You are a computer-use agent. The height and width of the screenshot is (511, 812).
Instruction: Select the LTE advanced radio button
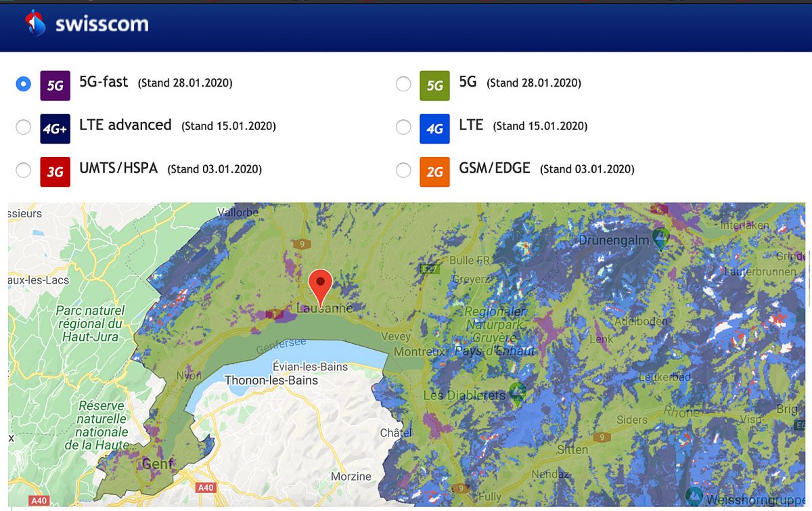pos(24,127)
